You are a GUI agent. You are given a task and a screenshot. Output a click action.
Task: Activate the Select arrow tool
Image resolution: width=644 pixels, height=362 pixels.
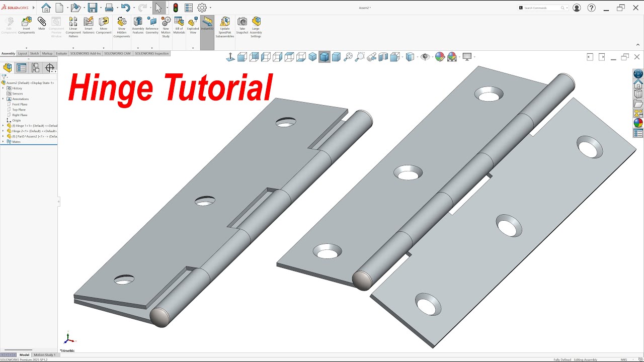tap(158, 8)
